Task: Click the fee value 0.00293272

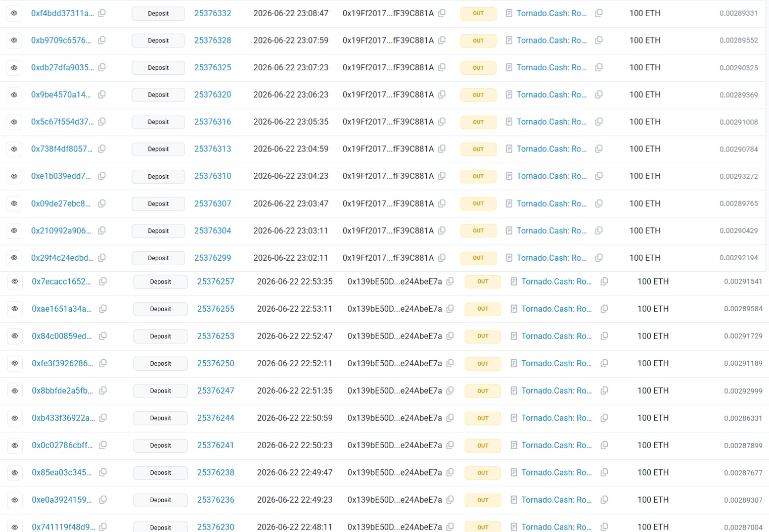Action: 739,176
